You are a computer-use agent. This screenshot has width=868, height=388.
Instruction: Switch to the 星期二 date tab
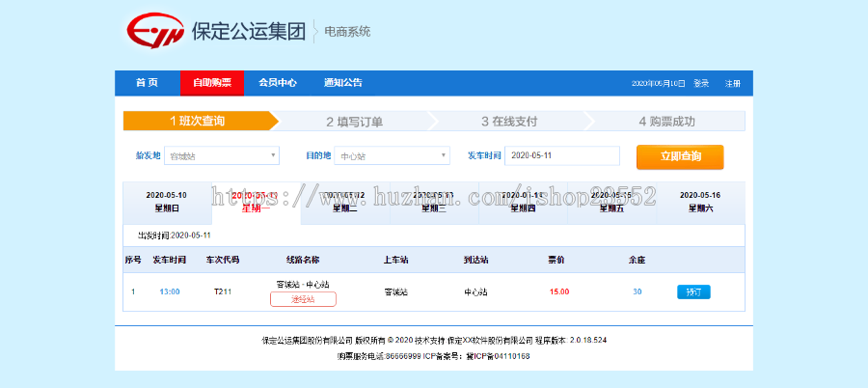(x=344, y=201)
